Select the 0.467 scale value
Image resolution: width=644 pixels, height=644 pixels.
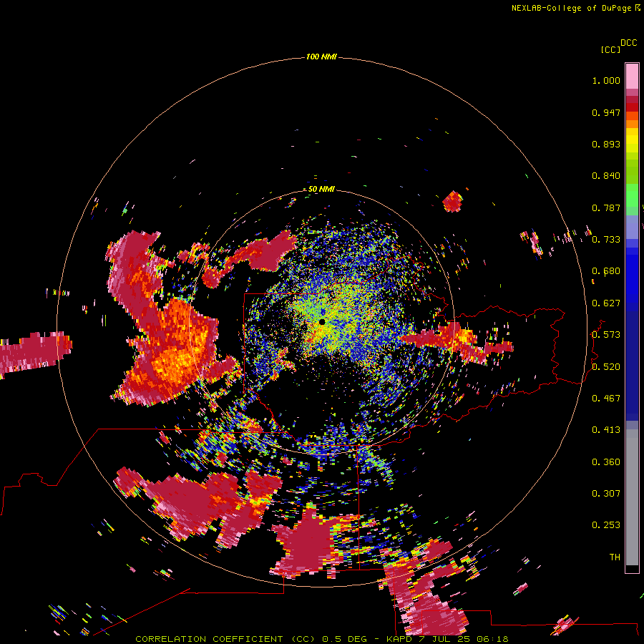click(x=606, y=399)
